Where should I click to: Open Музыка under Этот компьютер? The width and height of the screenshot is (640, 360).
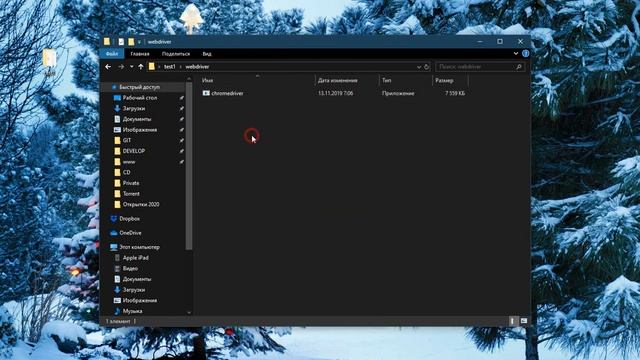point(132,311)
